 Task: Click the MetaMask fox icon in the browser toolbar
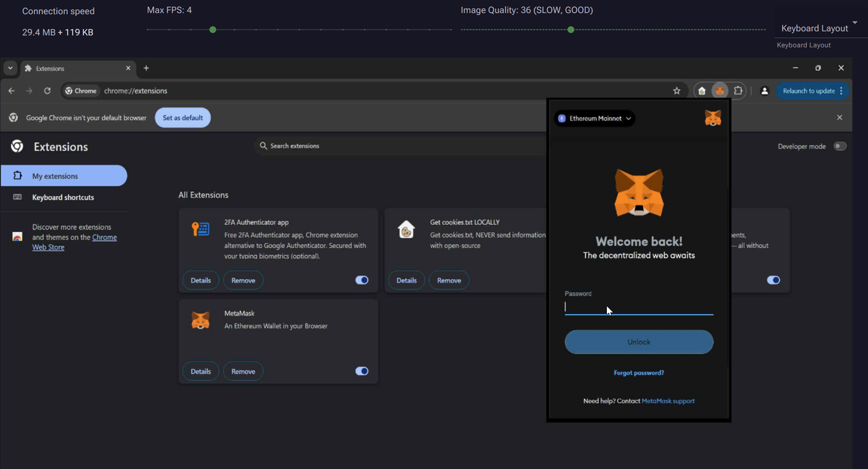[719, 91]
